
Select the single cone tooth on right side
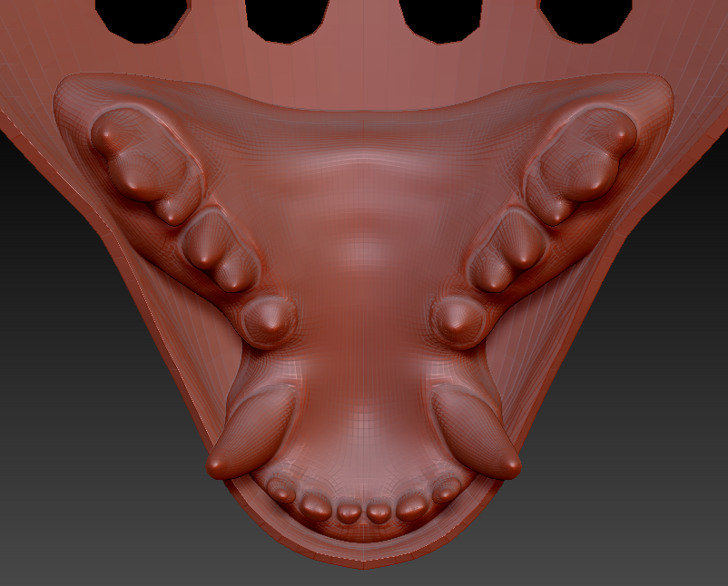(457, 319)
